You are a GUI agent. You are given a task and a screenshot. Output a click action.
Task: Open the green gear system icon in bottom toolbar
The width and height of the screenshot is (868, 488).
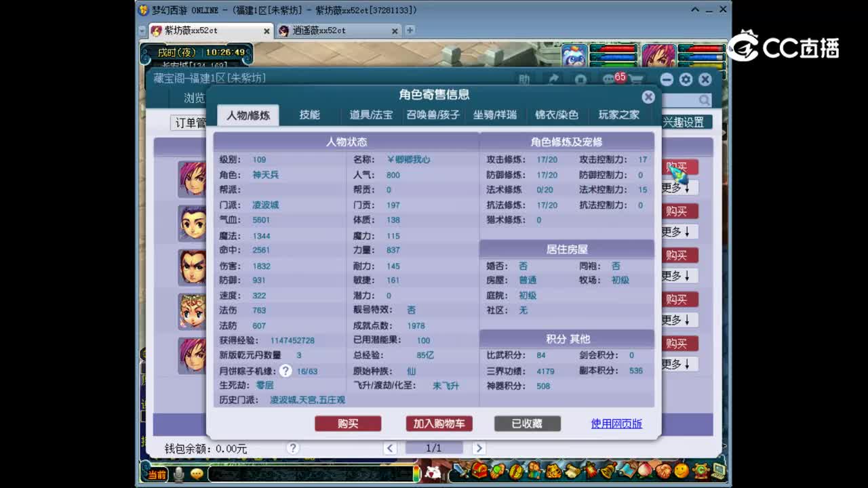pos(701,470)
